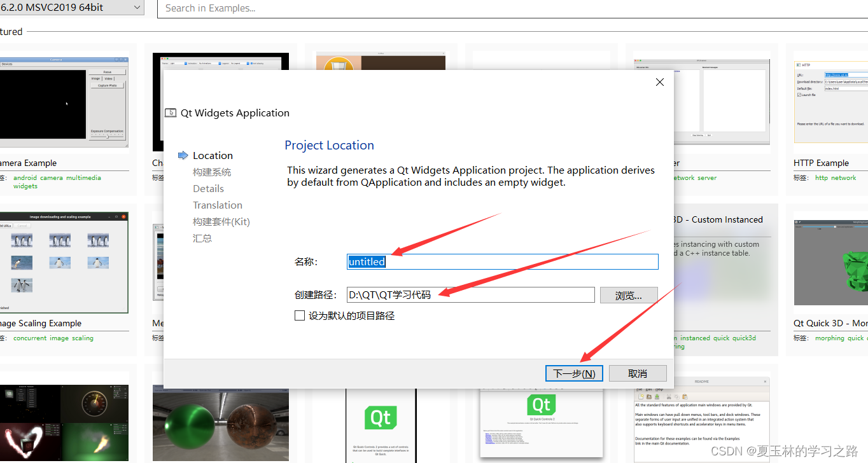Select the 构建套件(Kit) wizard step
The width and height of the screenshot is (868, 463).
221,221
